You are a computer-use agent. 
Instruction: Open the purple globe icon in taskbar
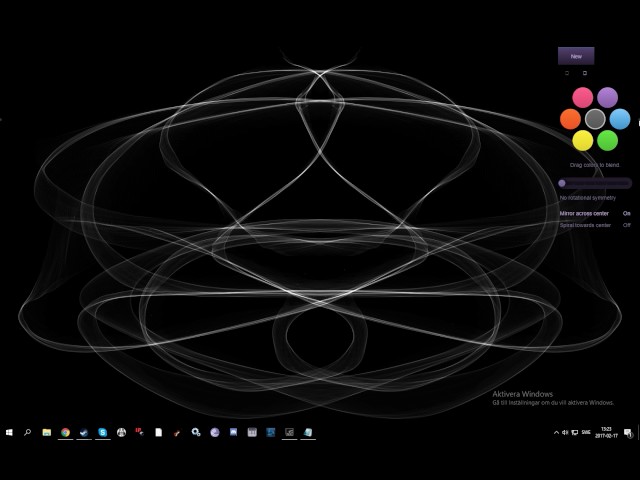pyautogui.click(x=215, y=432)
